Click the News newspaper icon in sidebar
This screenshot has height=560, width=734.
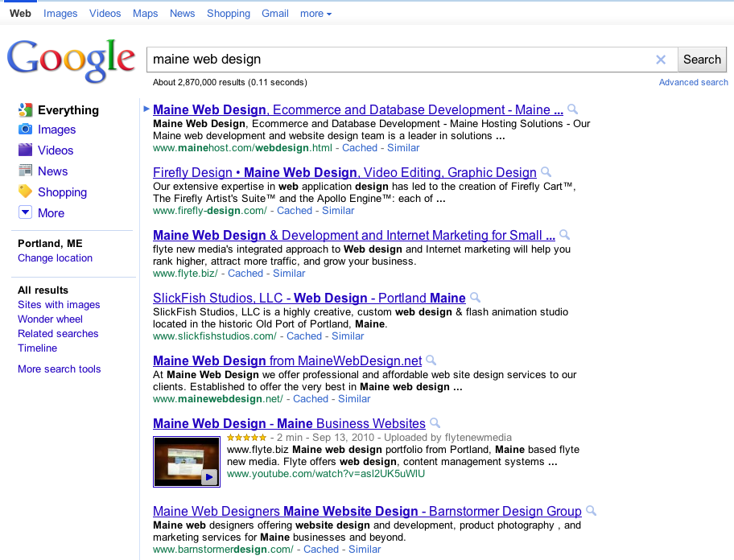tap(25, 171)
